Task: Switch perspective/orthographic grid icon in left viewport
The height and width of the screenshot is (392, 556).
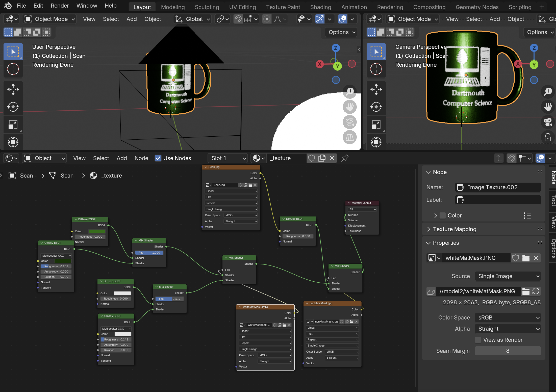Action: [350, 137]
